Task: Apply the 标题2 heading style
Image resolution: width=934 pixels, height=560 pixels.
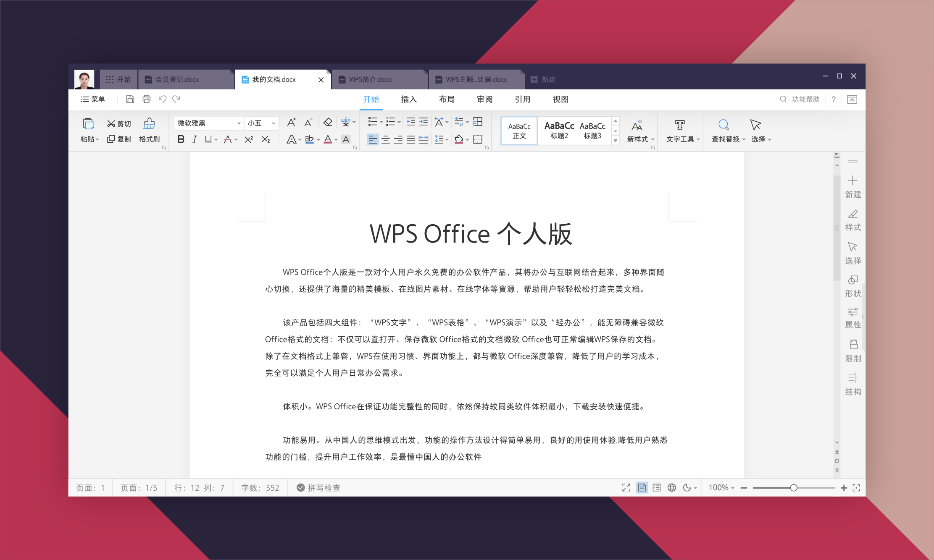Action: coord(559,130)
